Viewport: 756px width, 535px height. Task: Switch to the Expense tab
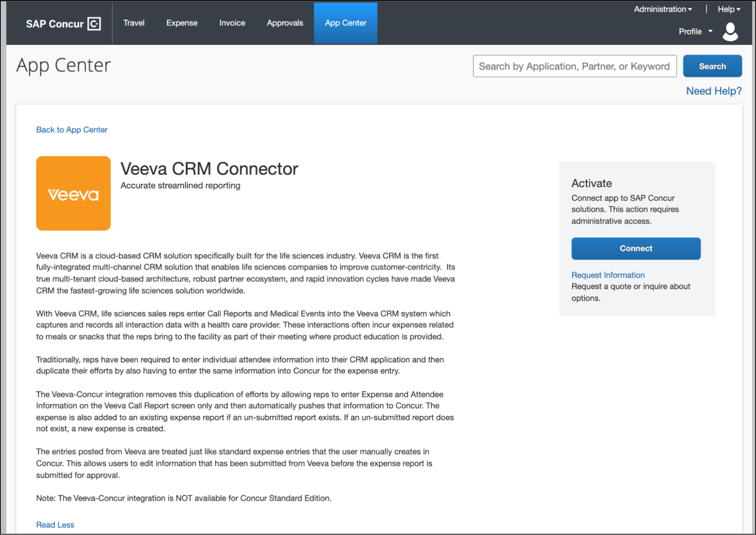click(x=182, y=23)
